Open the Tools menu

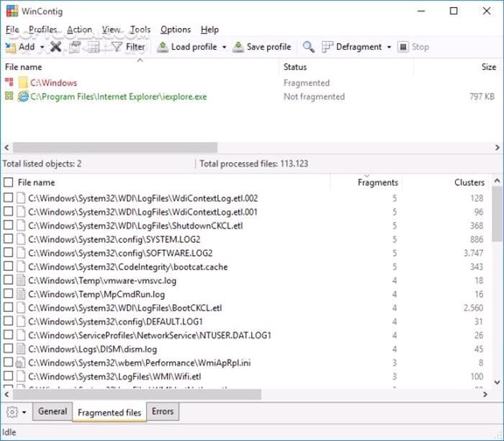point(140,30)
